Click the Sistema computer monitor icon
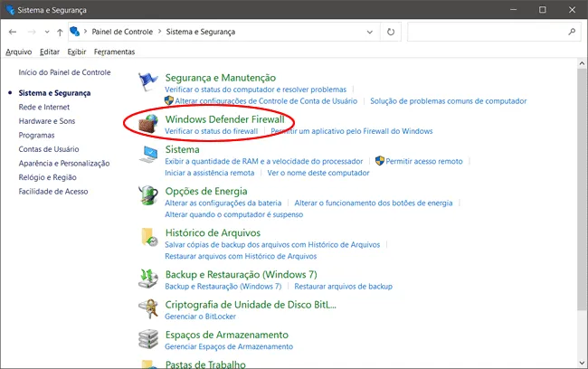The width and height of the screenshot is (588, 369). click(x=149, y=154)
